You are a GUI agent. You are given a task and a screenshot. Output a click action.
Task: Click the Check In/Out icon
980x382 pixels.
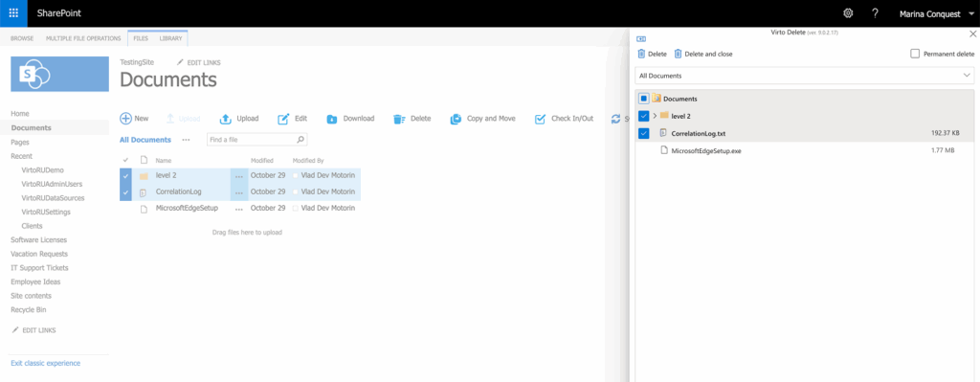(x=541, y=119)
